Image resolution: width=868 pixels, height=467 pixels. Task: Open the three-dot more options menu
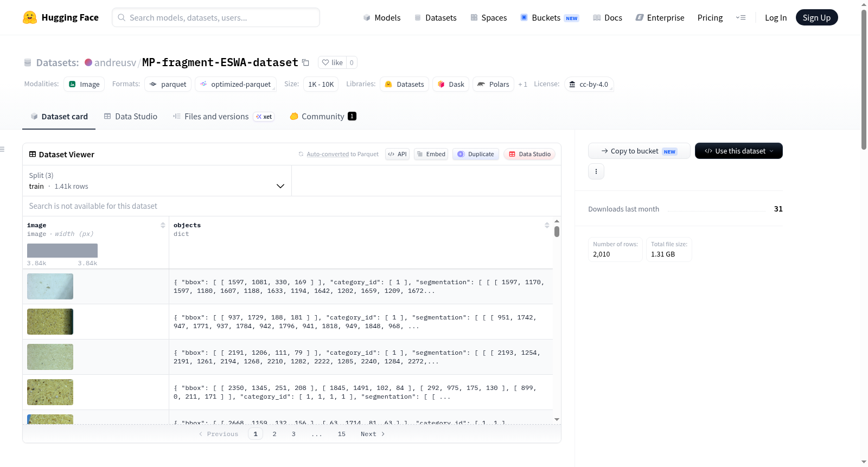(596, 171)
